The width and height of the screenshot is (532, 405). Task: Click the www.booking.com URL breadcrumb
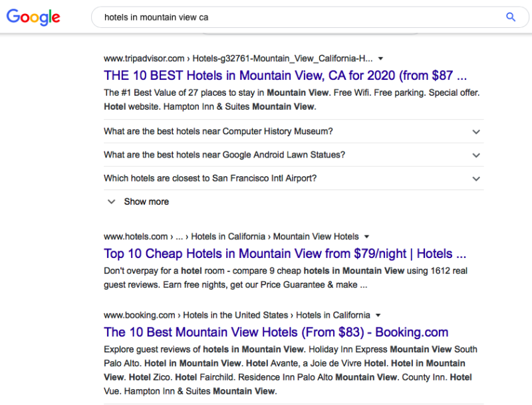click(x=140, y=315)
